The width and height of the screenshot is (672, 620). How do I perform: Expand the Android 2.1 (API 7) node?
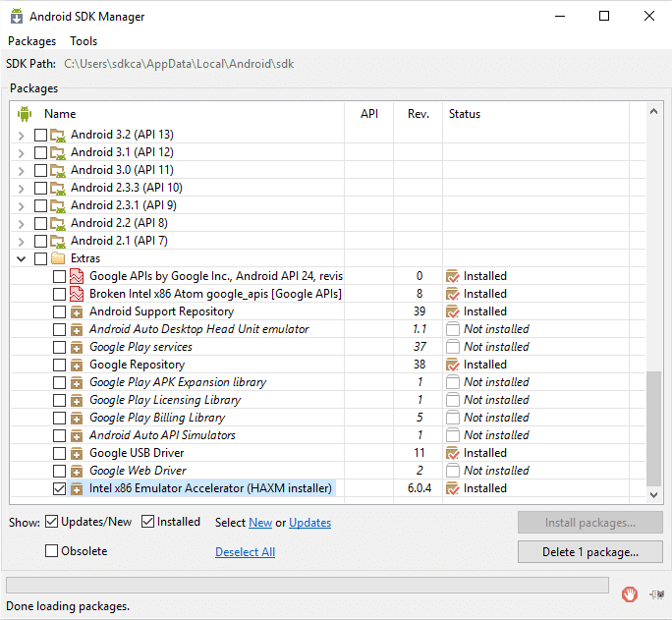21,242
